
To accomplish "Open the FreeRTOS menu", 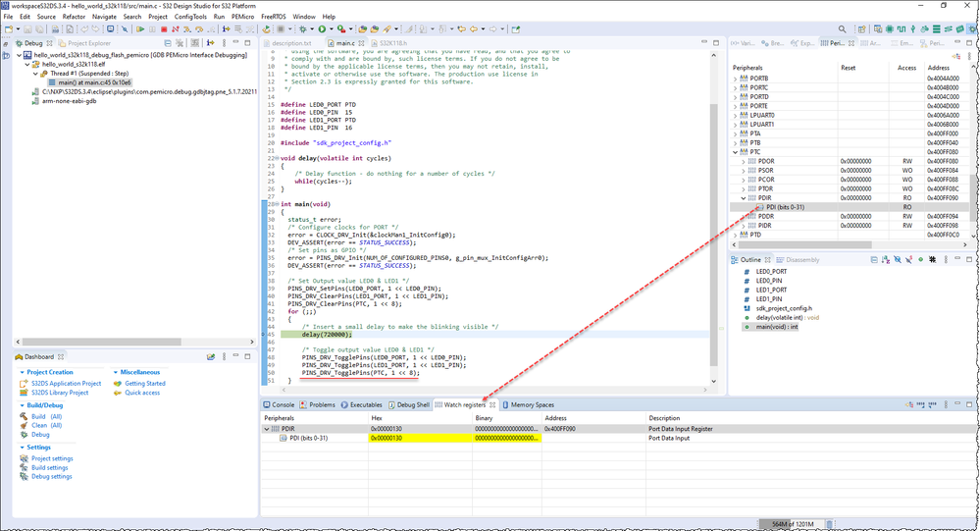I will (x=273, y=17).
